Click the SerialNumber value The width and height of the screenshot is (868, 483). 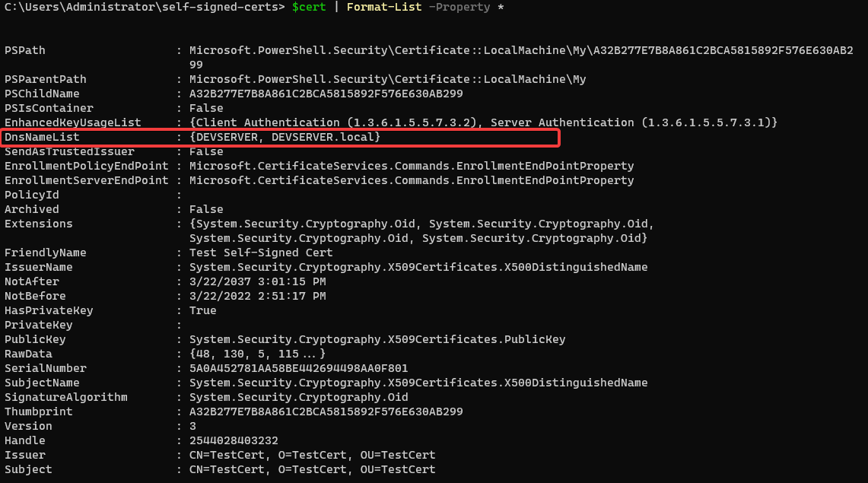pos(298,368)
